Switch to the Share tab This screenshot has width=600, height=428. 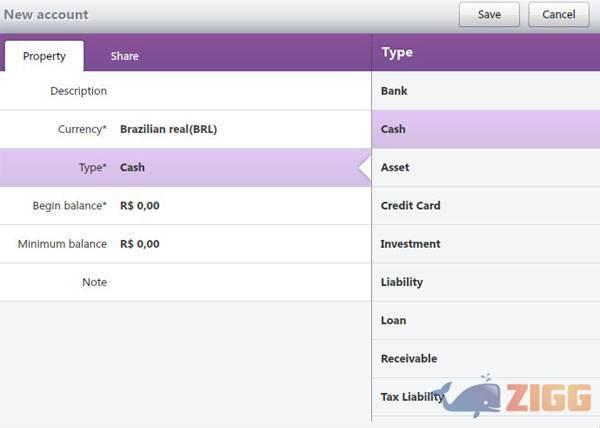(x=125, y=56)
